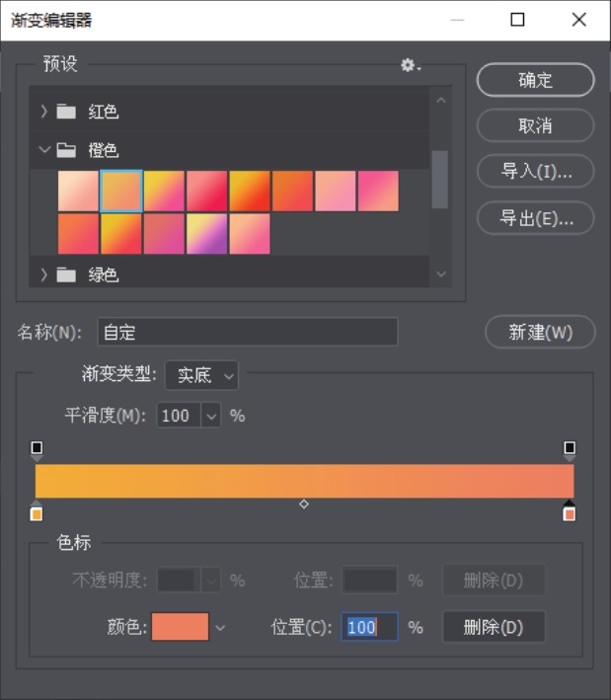
Task: Select the right opacity stop above gradient
Action: 570,450
